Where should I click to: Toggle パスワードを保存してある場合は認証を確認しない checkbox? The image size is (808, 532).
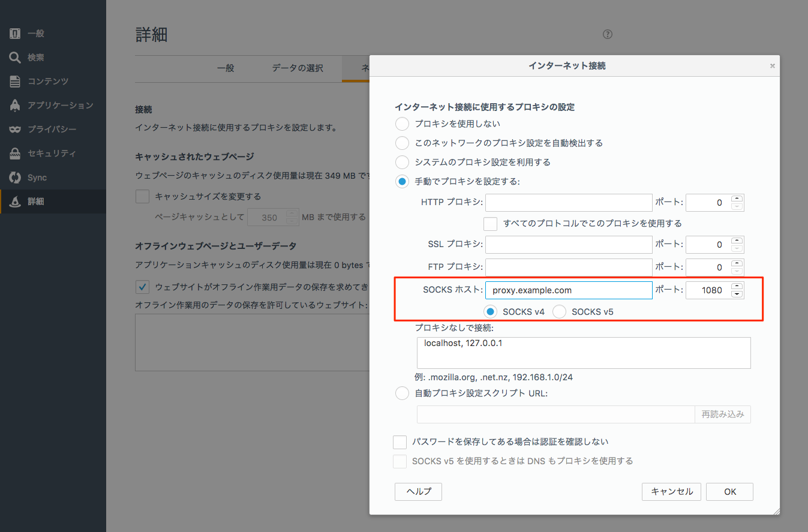[x=400, y=442]
